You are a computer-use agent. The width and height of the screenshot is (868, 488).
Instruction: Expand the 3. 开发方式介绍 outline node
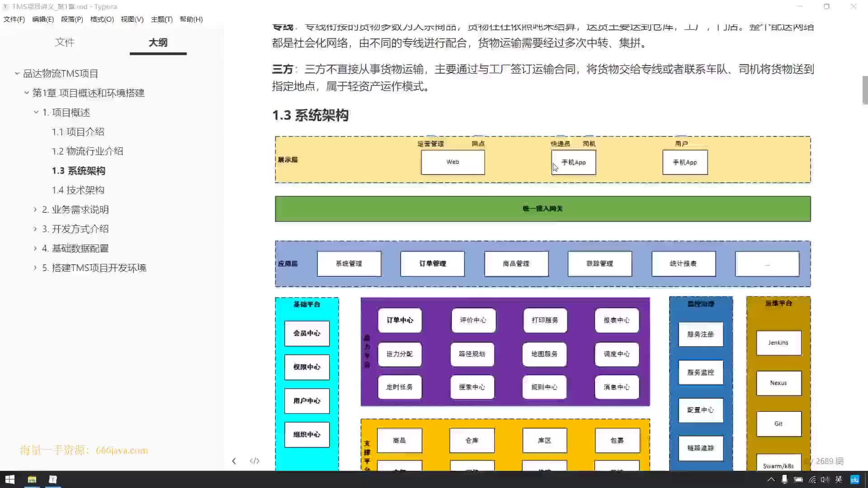pos(35,229)
